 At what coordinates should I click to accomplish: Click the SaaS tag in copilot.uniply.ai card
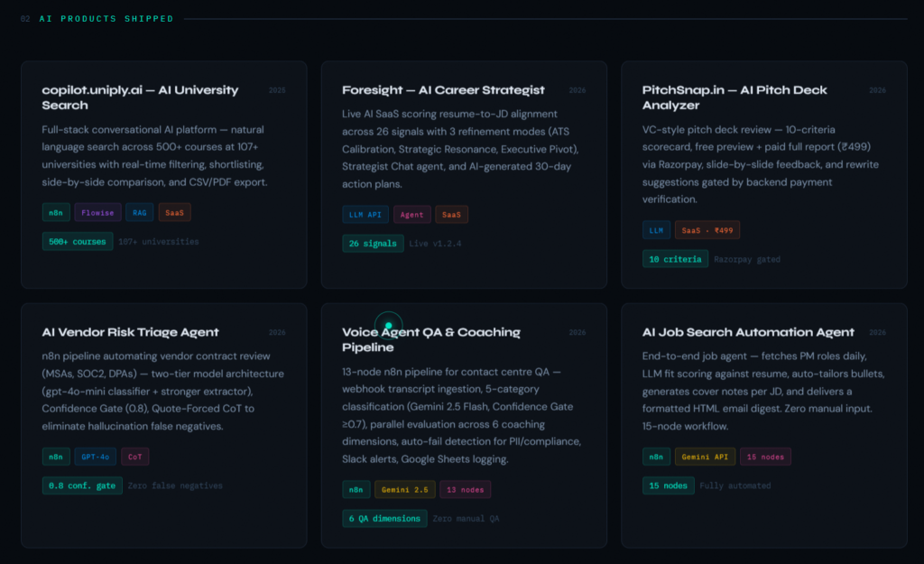pyautogui.click(x=174, y=212)
